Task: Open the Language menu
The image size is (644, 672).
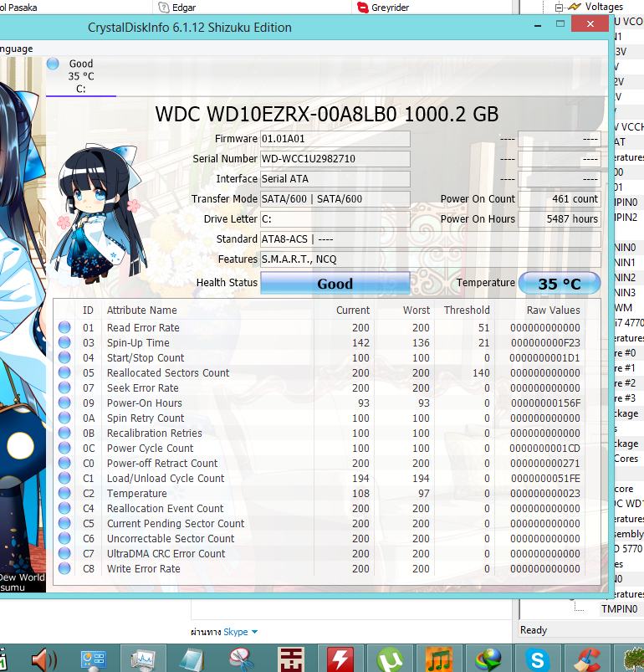Action: [16, 49]
